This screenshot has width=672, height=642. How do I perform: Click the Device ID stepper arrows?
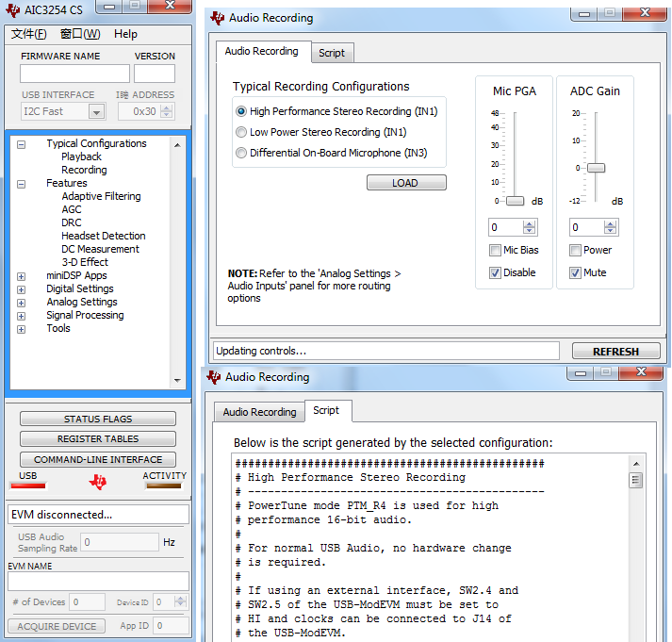pyautogui.click(x=180, y=601)
